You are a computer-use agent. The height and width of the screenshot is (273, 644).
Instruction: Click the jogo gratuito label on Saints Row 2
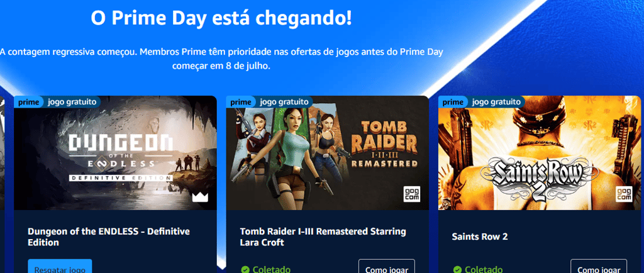pyautogui.click(x=496, y=102)
